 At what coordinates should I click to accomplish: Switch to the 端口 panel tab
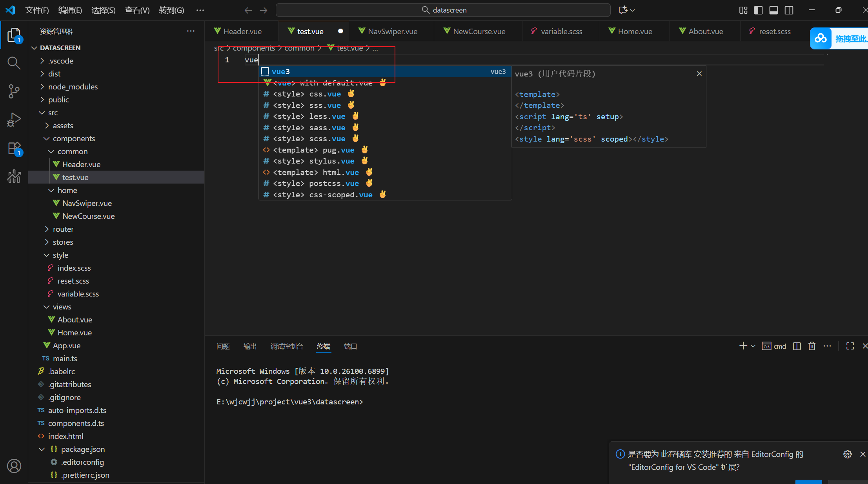click(350, 346)
